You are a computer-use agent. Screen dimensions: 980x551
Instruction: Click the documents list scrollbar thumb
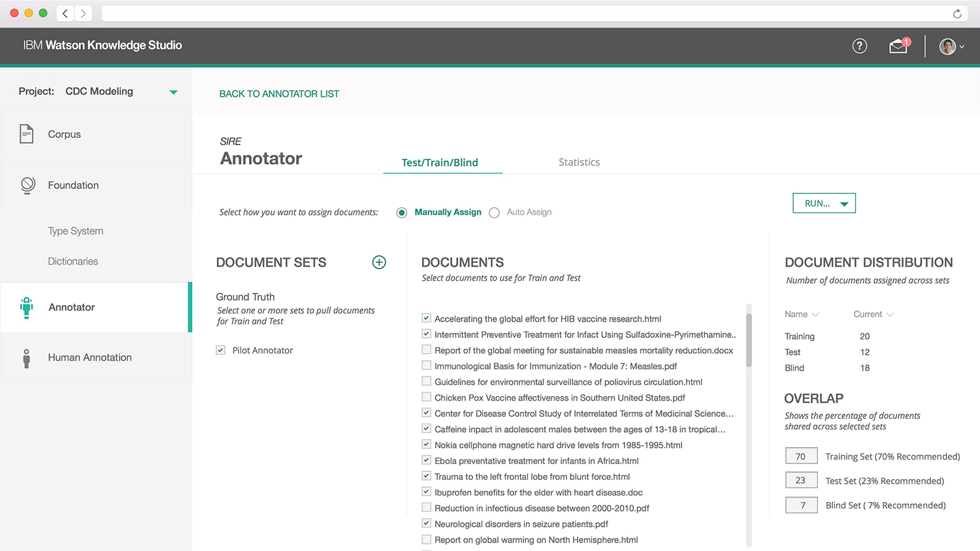[749, 340]
